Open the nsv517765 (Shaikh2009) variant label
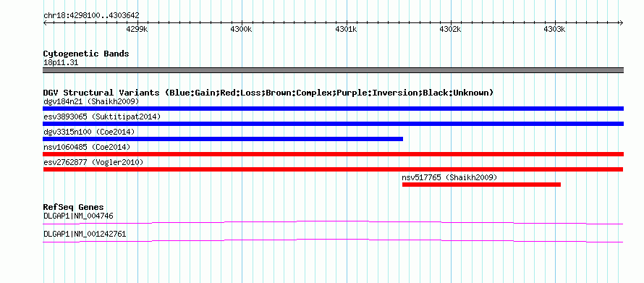Screen dimensions: 644x283 [450, 177]
